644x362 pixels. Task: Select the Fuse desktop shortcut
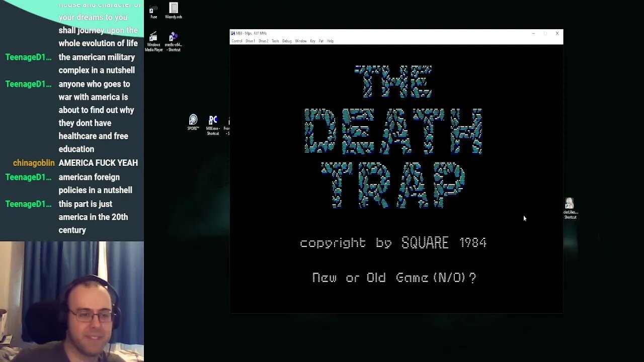coord(153,12)
